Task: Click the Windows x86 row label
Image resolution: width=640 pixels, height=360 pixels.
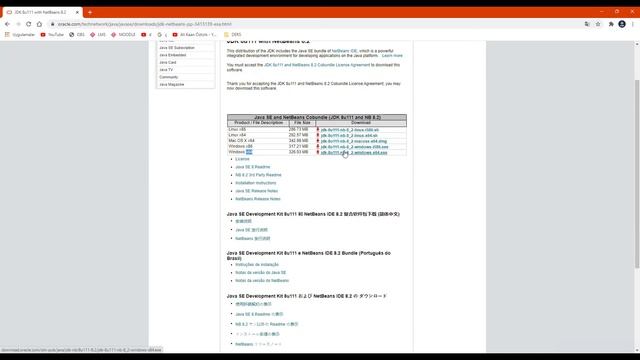Action: (x=240, y=146)
